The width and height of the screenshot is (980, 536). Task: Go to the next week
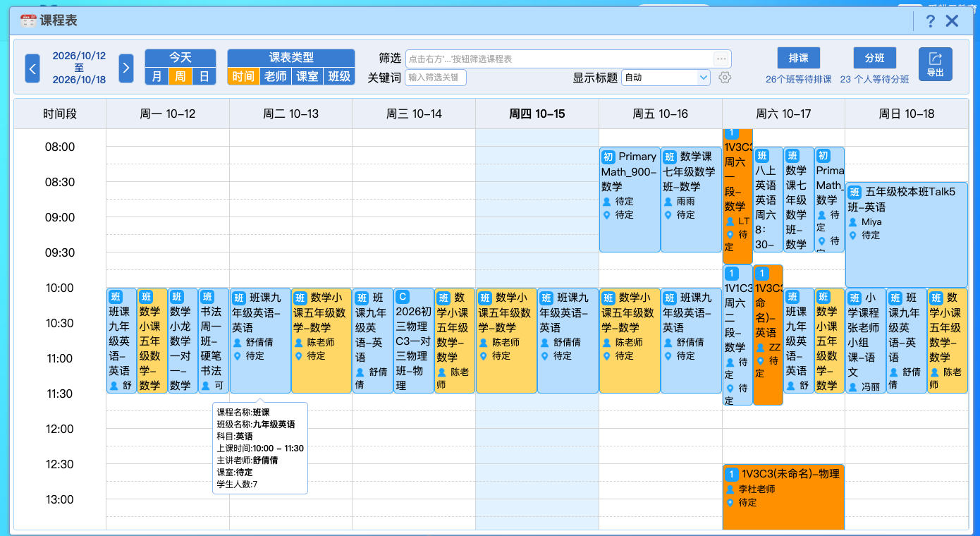pyautogui.click(x=125, y=68)
